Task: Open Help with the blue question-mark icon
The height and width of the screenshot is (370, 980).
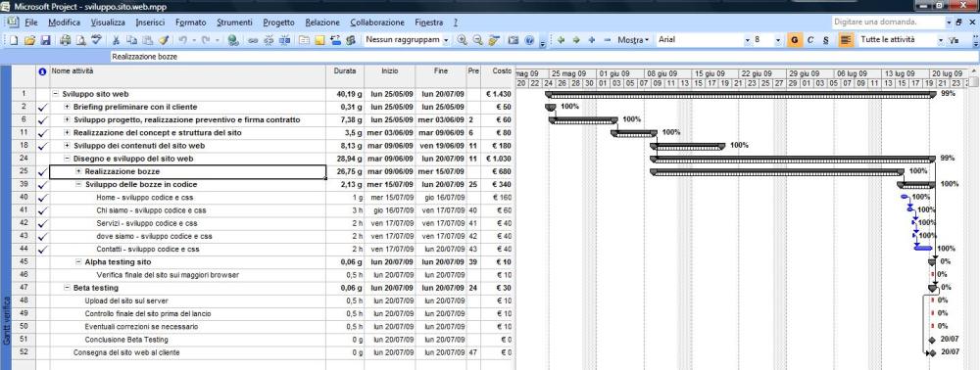Action: tap(529, 40)
